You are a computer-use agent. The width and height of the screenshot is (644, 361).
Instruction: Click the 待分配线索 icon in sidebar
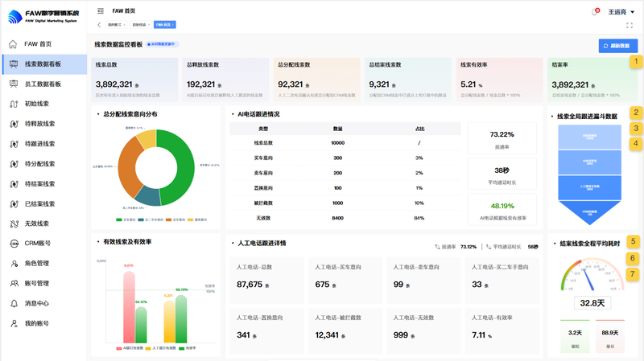tap(14, 164)
